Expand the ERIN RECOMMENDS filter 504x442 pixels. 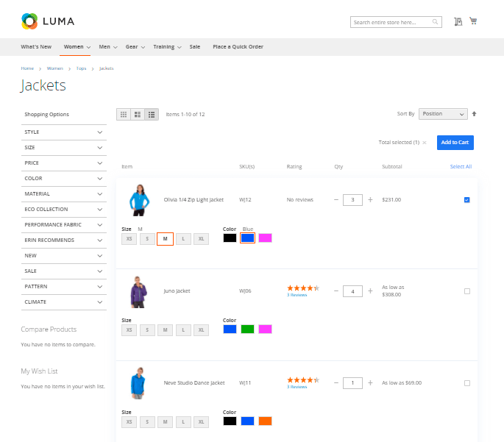click(x=63, y=240)
